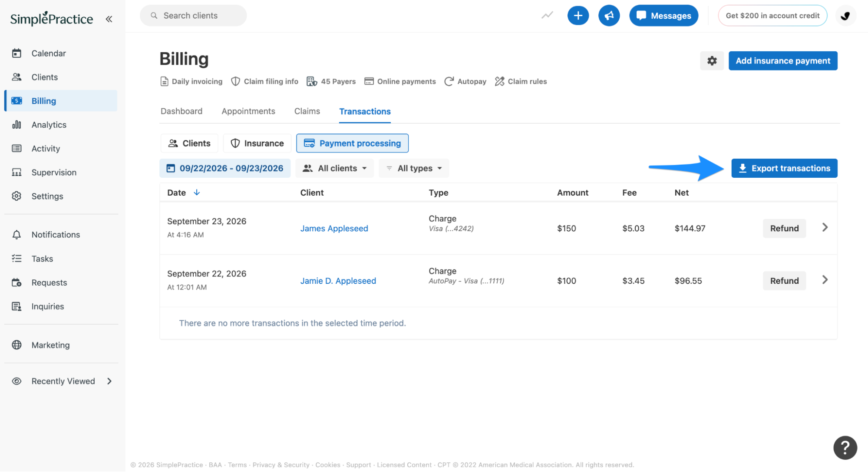Open announcements megaphone button
The height and width of the screenshot is (472, 868).
(609, 16)
